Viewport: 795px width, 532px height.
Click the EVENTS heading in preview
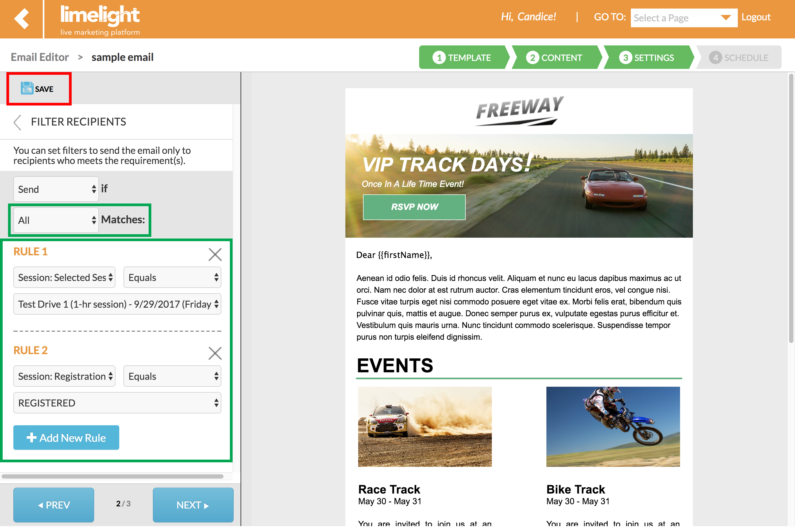point(395,365)
